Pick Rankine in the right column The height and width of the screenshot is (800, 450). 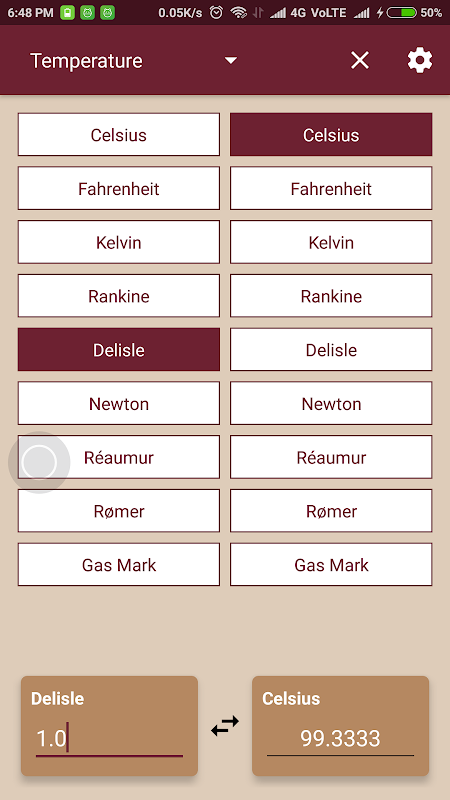pos(331,296)
